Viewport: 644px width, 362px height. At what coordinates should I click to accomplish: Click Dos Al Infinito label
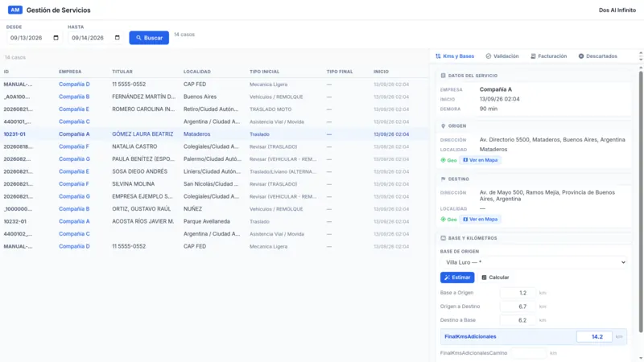tap(617, 10)
